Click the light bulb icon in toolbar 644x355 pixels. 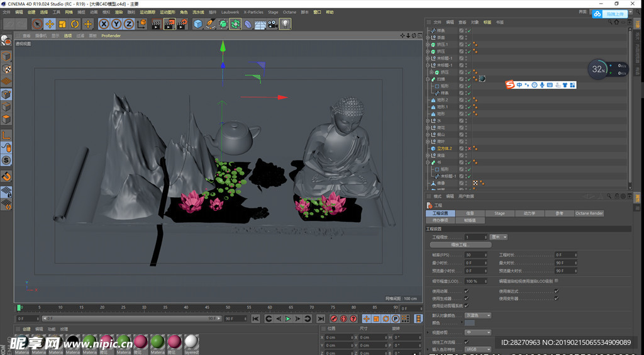point(286,24)
